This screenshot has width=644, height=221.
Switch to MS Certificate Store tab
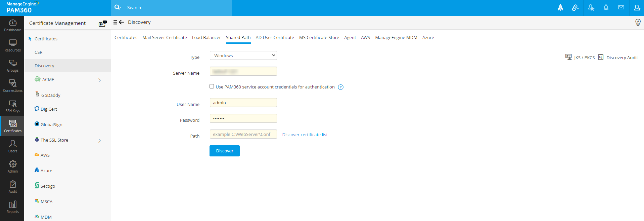(x=319, y=37)
